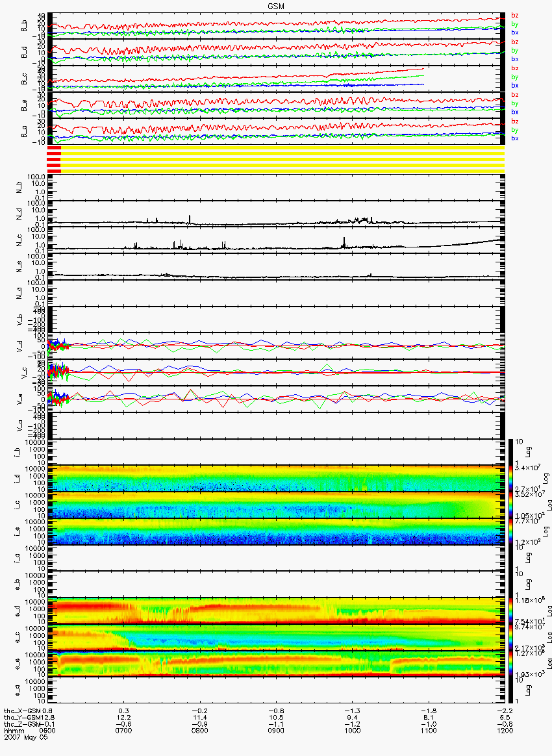
Task: Click the bx legend of the B_a panel
Action: [x=515, y=138]
